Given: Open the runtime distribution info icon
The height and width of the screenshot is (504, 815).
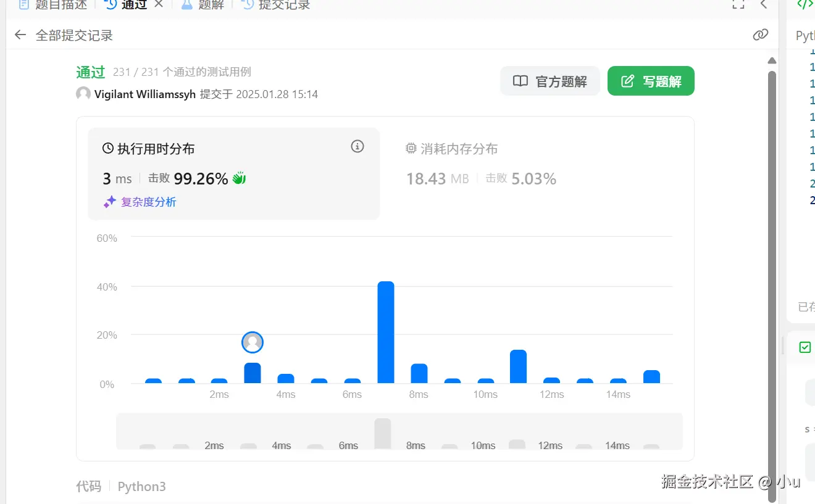Looking at the screenshot, I should [x=357, y=146].
